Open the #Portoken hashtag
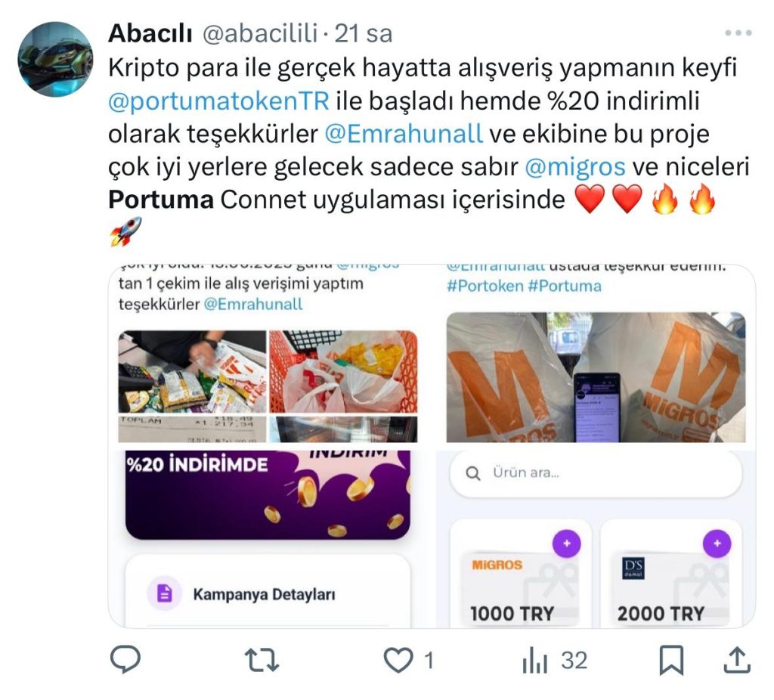 coord(485,287)
